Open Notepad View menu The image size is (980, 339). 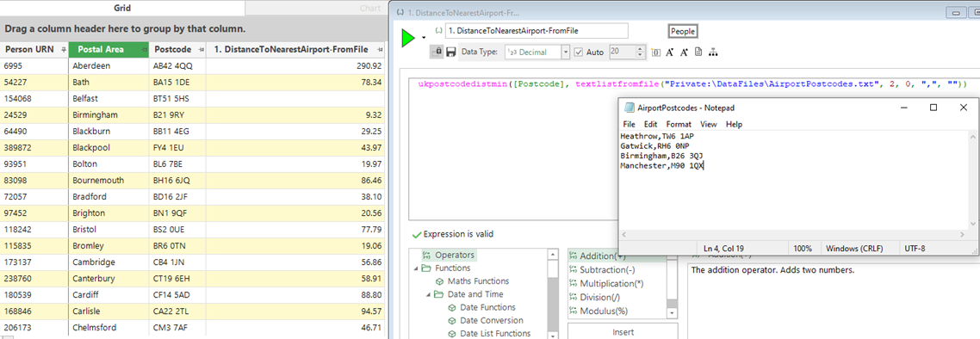coord(708,124)
